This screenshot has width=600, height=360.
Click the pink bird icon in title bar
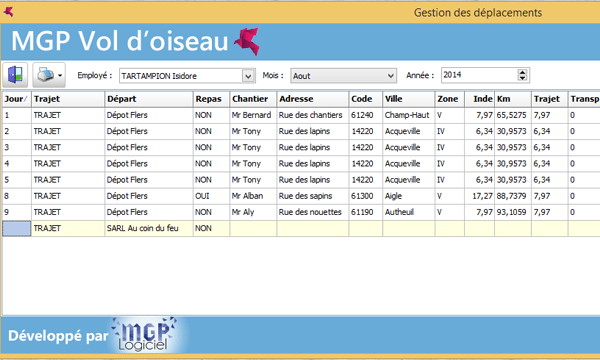8,12
